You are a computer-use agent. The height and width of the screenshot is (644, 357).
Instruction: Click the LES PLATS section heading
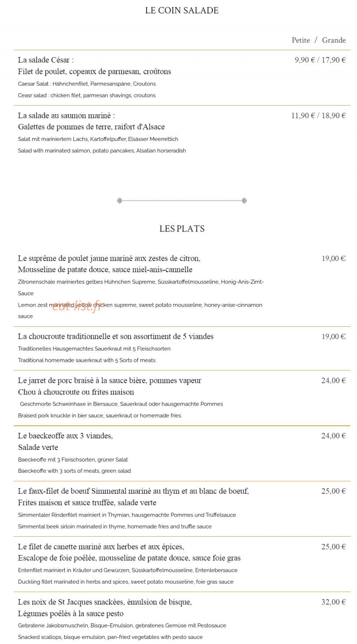[x=182, y=229]
